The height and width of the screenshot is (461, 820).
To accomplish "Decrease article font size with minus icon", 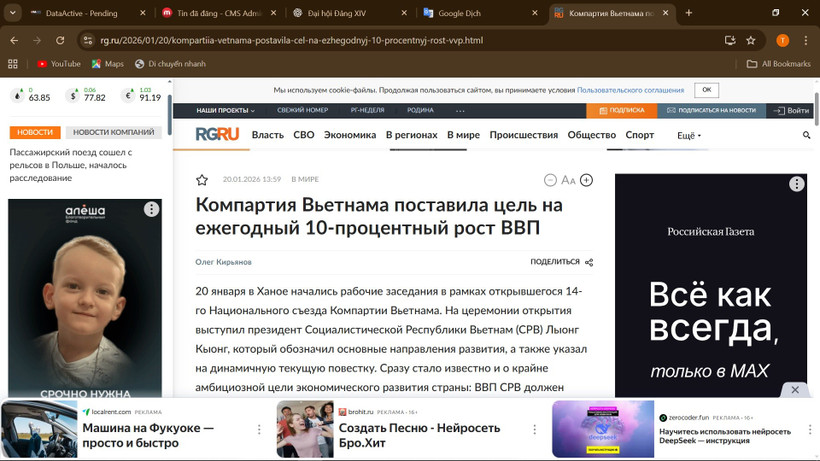I will (x=550, y=180).
